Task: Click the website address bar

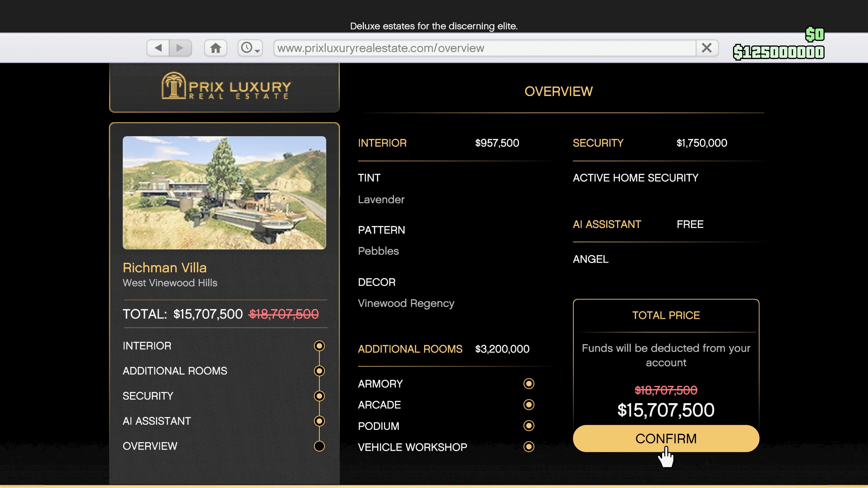Action: tap(485, 48)
